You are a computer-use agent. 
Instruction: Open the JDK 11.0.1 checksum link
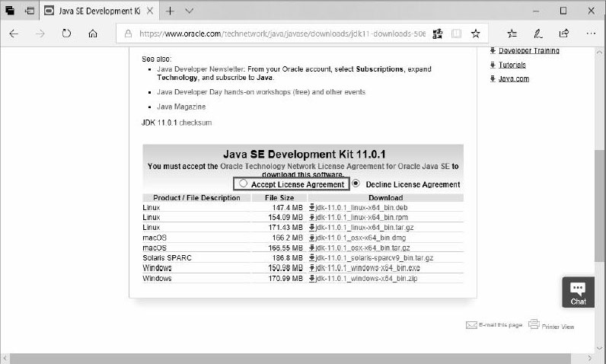[x=195, y=123]
